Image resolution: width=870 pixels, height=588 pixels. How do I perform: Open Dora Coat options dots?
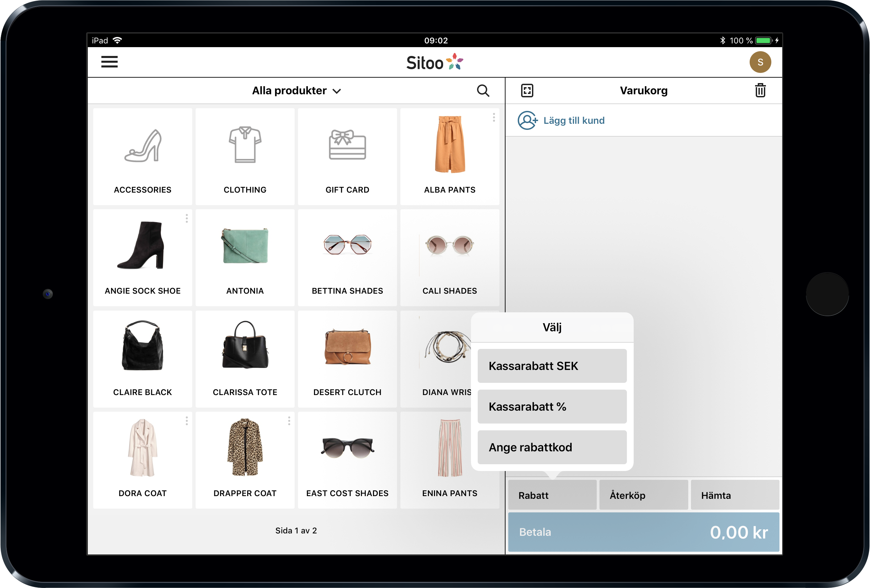187,421
